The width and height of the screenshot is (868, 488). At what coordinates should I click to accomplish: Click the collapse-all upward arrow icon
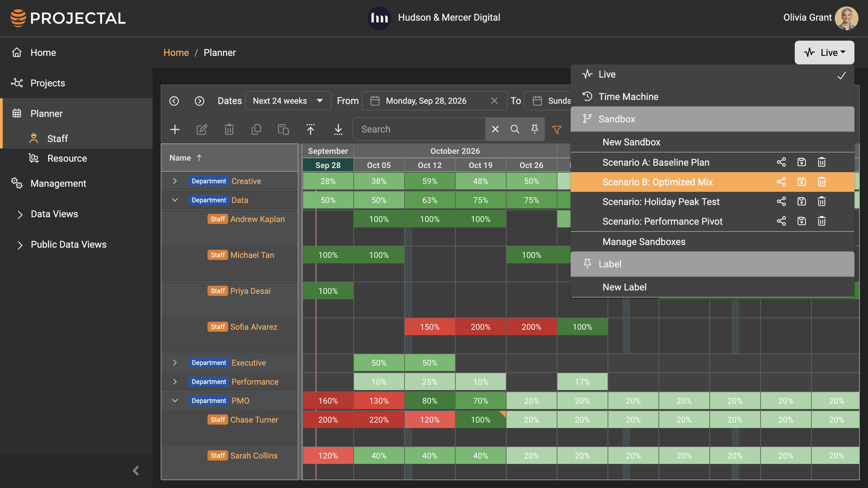click(x=311, y=129)
